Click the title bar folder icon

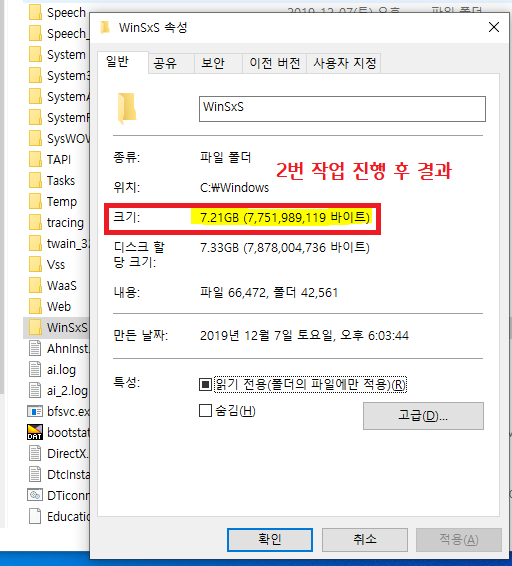coord(105,27)
